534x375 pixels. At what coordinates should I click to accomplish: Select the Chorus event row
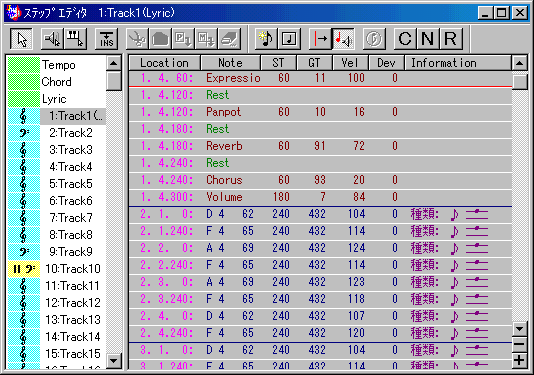320,180
